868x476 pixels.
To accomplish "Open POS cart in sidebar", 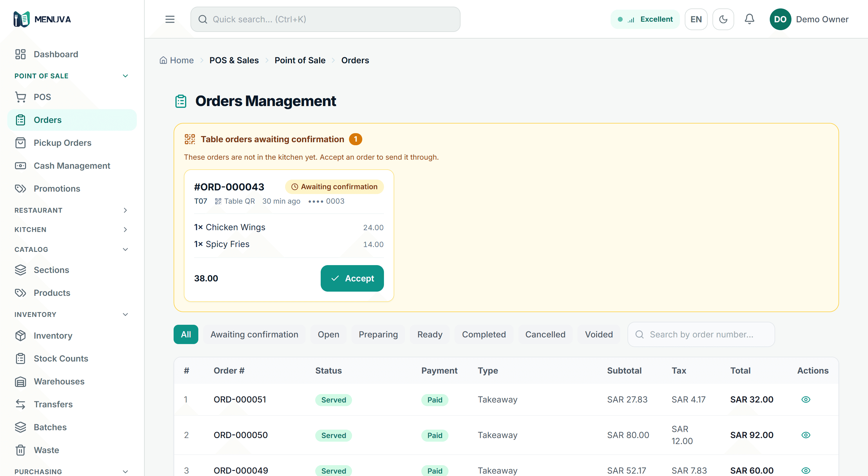I will 72,97.
